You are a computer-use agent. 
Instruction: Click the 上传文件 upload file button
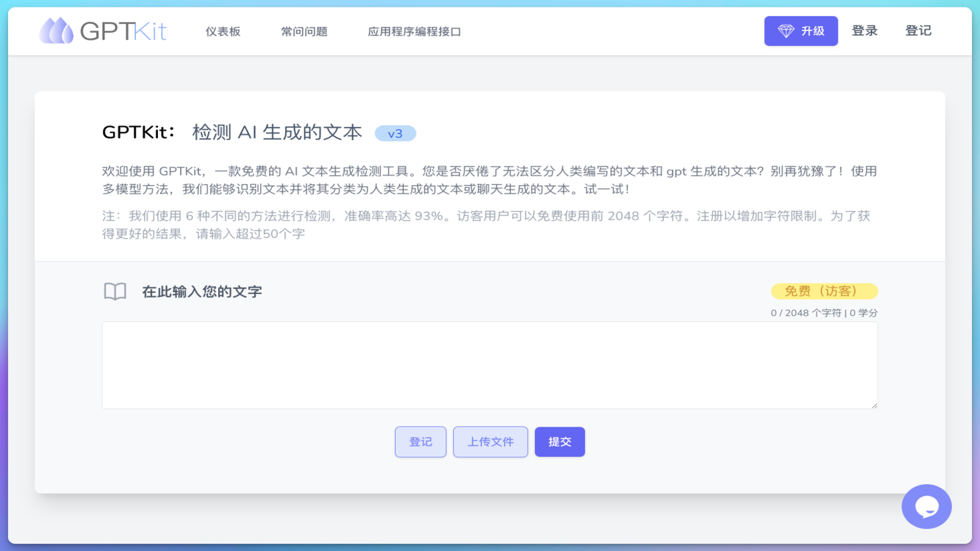click(x=491, y=442)
